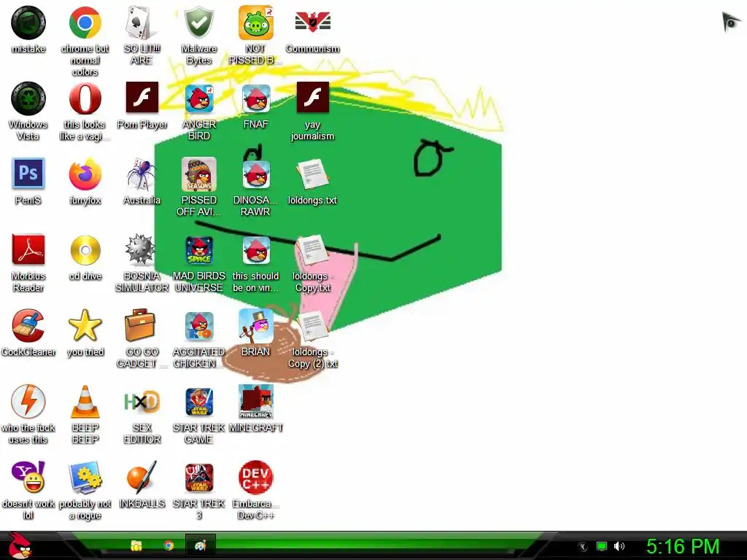Switch to the Paint taskbar window
Screen dimensions: 747x560
pyautogui.click(x=200, y=545)
